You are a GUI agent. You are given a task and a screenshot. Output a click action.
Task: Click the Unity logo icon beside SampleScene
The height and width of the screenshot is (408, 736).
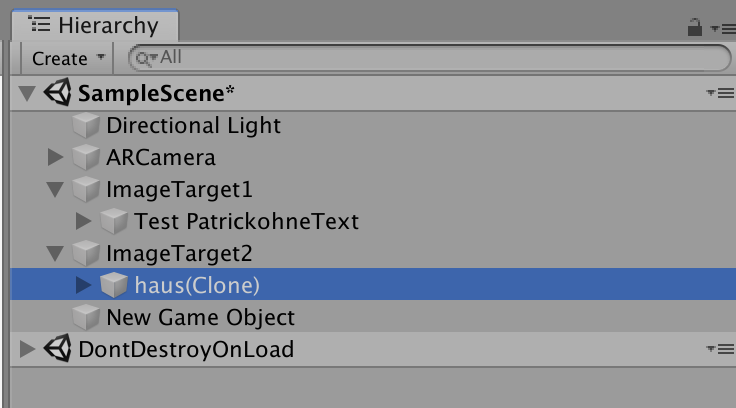coord(58,94)
